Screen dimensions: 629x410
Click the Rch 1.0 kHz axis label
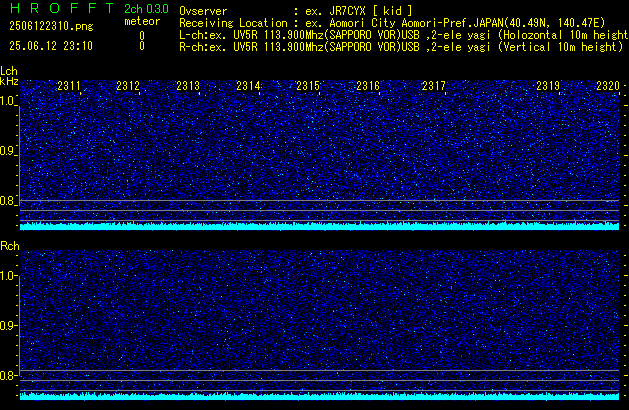pos(7,276)
